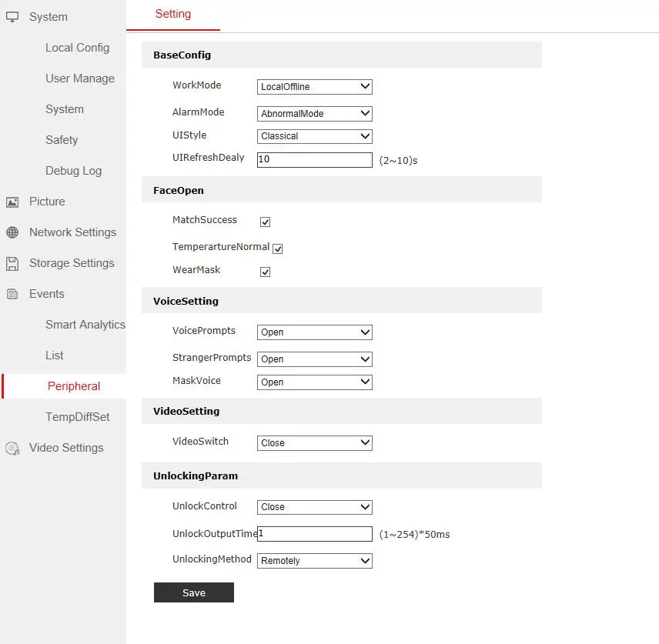
Task: Open the WorkMode dropdown
Action: [x=314, y=87]
